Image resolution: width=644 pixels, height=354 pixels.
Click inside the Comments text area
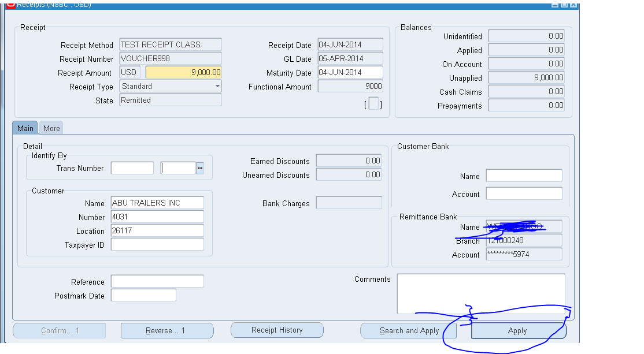481,294
